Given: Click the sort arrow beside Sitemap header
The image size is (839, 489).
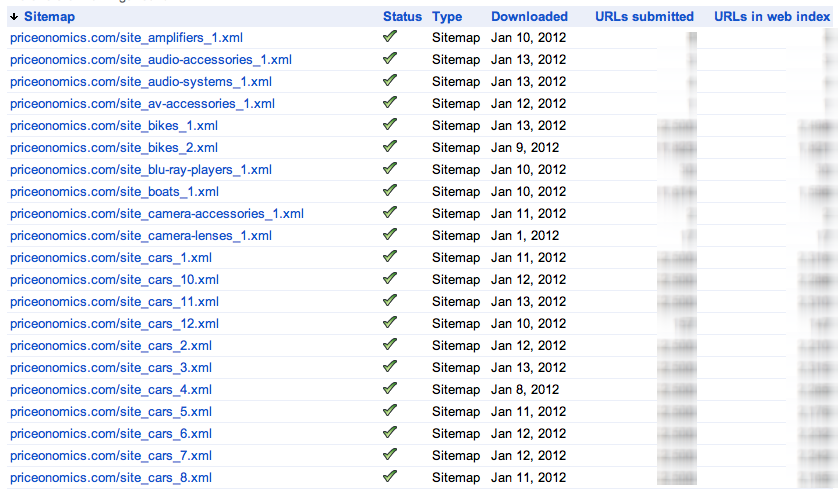Looking at the screenshot, I should pos(14,17).
